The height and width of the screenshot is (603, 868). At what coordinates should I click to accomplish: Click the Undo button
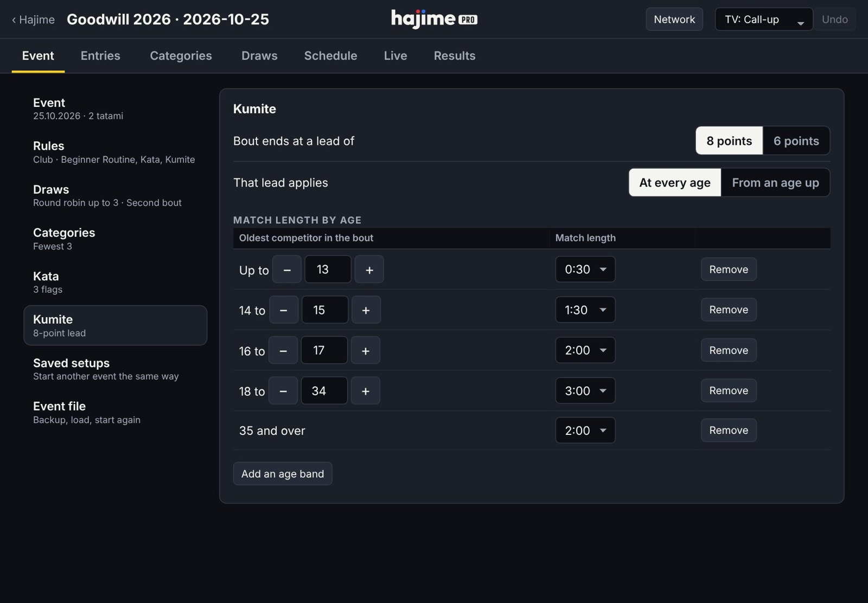[x=834, y=20]
